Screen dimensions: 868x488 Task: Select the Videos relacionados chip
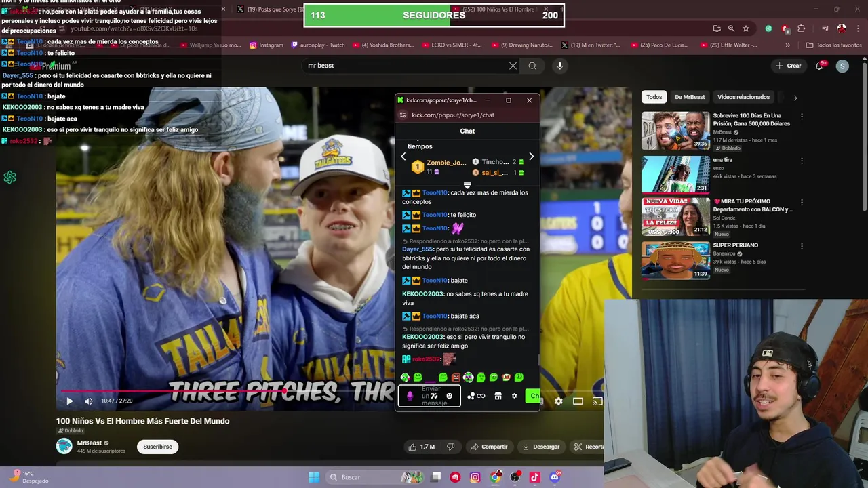tap(743, 97)
